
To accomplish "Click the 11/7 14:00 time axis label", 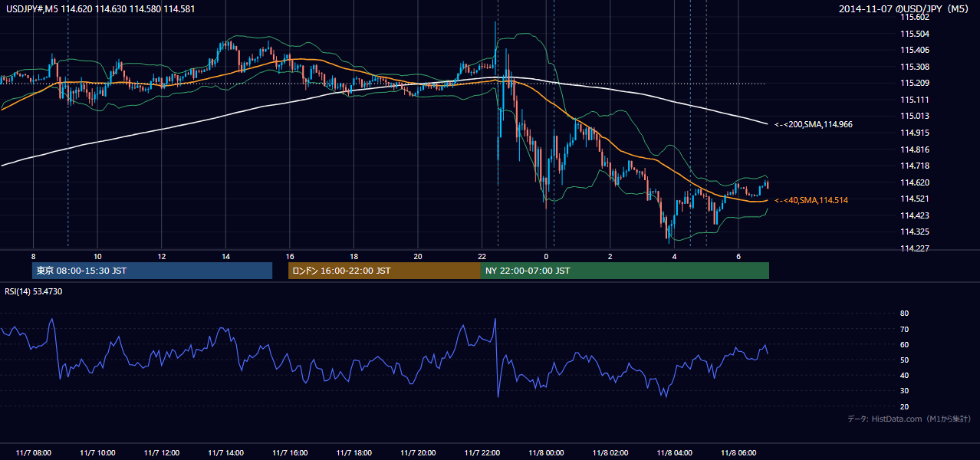I will [x=225, y=453].
